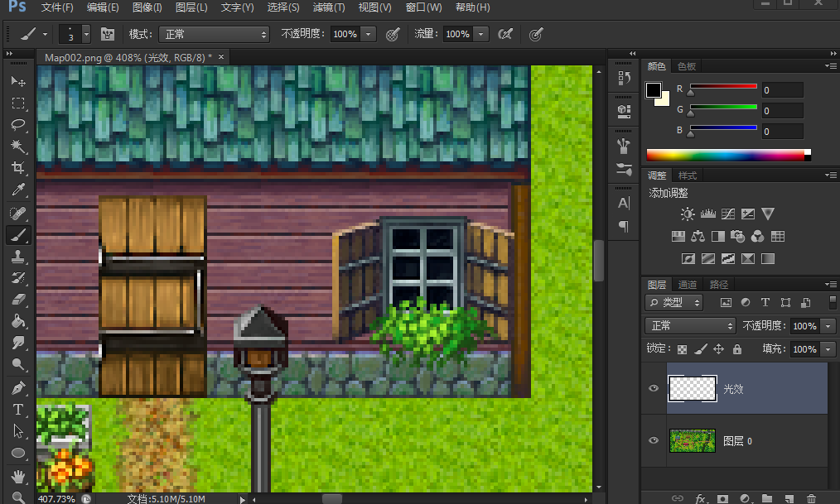Screen dimensions: 840x504
Task: Open the brush preset picker arrow
Action: 85,34
